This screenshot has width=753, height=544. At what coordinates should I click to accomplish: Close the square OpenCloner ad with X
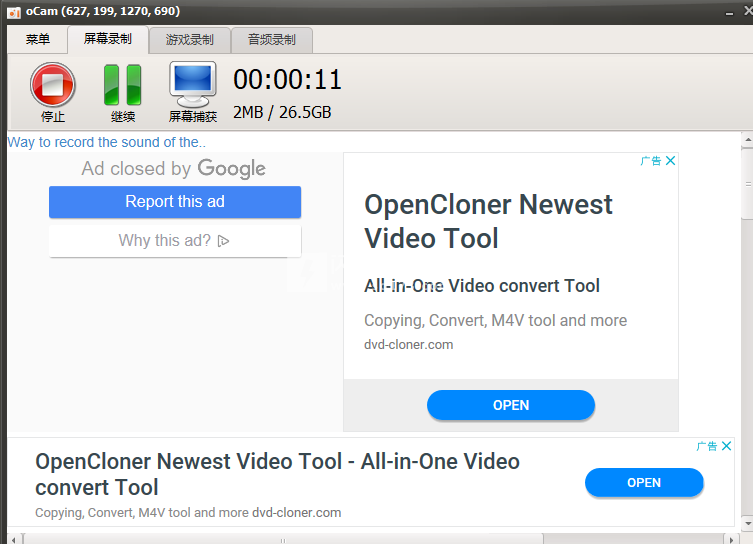click(670, 160)
